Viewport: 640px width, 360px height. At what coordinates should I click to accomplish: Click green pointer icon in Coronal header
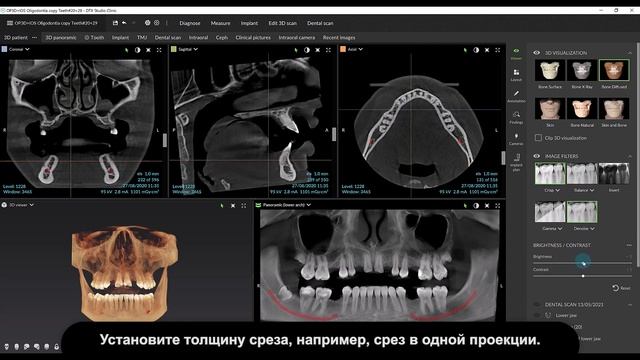coord(127,50)
